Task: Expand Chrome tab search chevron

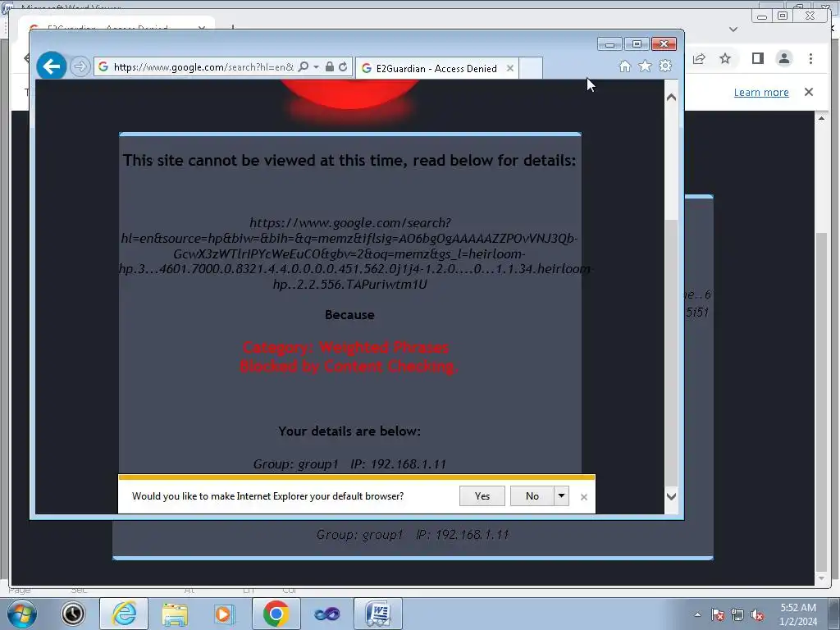Action: (x=733, y=30)
